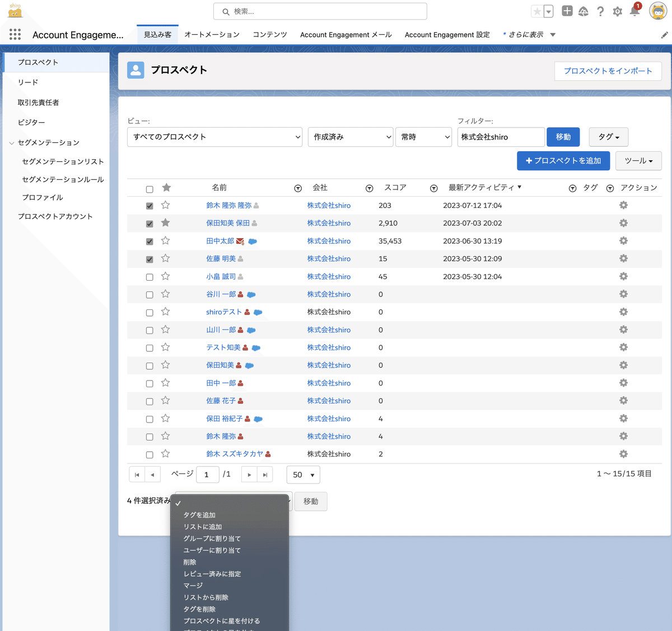The image size is (672, 631).
Task: Open the action gear for 佐藤 明美
Action: coord(623,258)
